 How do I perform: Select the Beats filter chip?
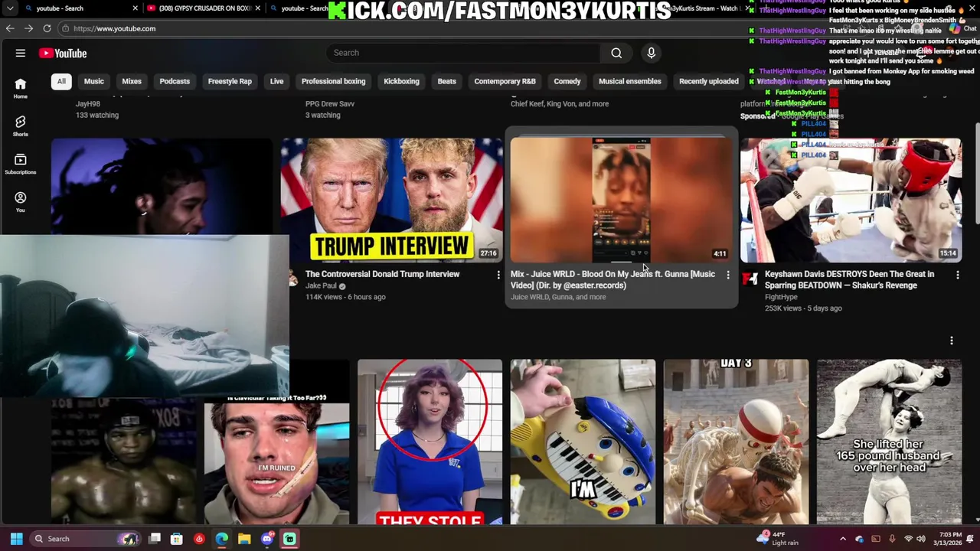click(447, 81)
